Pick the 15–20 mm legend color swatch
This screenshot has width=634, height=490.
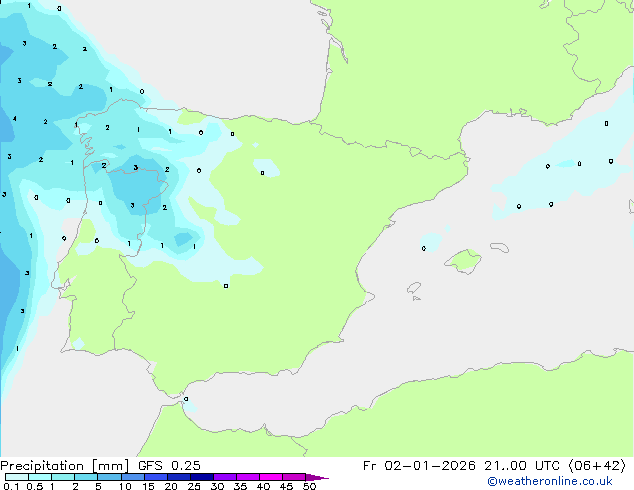(155, 477)
